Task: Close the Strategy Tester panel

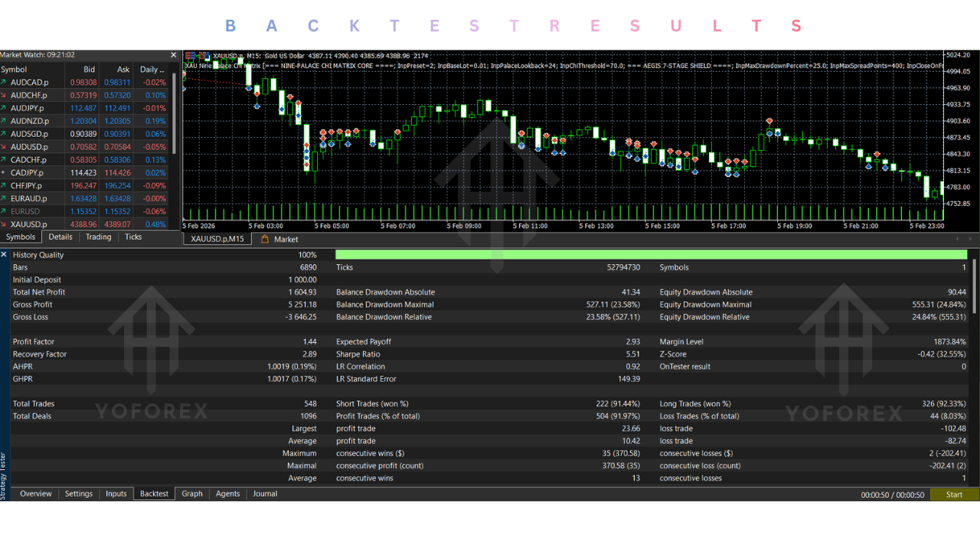Action: pos(4,254)
